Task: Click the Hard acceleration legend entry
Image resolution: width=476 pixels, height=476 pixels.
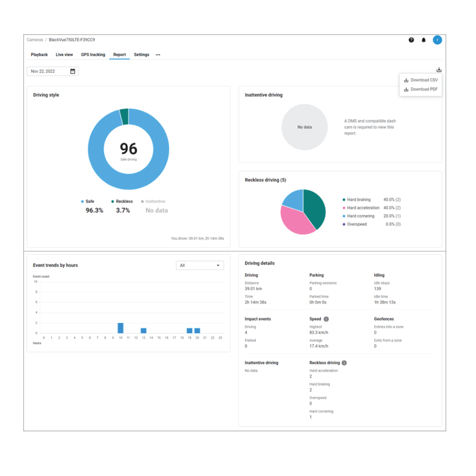Action: (363, 208)
